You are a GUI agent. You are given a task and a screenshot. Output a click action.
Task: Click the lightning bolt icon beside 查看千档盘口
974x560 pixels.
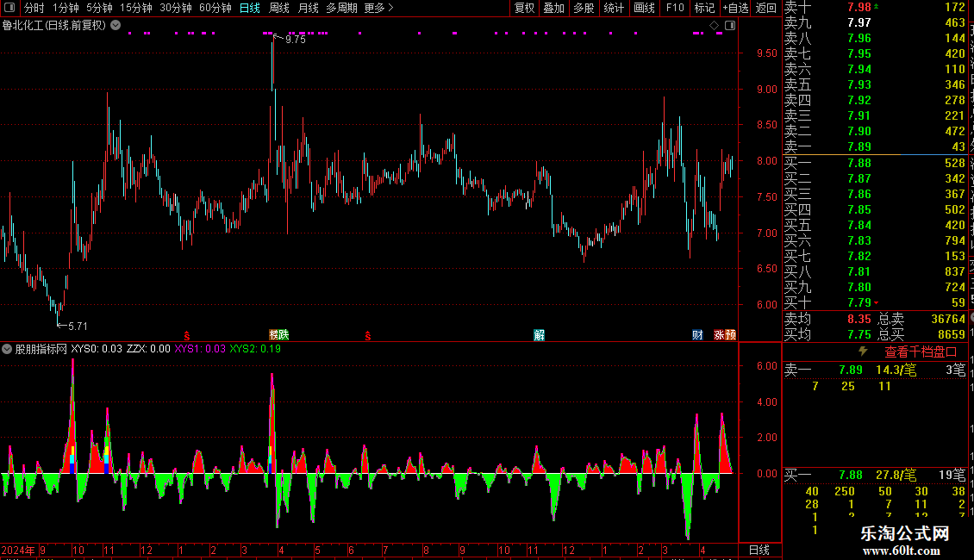coord(863,351)
